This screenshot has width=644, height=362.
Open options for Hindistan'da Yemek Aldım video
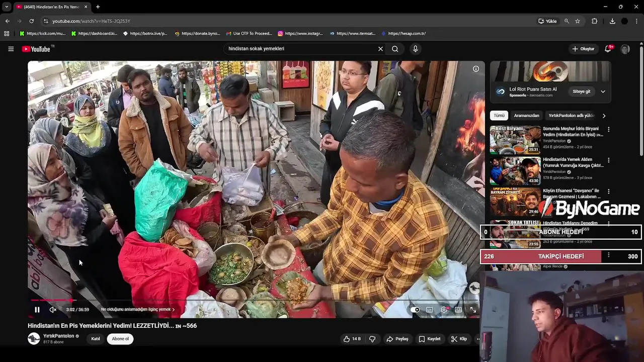(x=608, y=160)
